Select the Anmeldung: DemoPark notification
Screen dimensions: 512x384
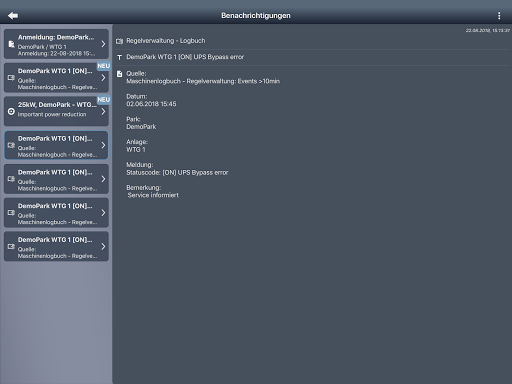pos(56,44)
